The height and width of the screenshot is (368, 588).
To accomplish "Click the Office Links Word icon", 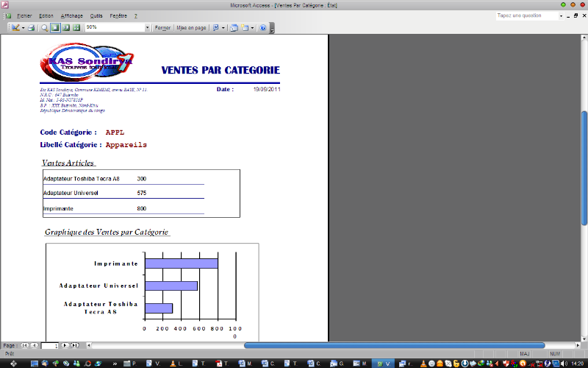I will (216, 27).
